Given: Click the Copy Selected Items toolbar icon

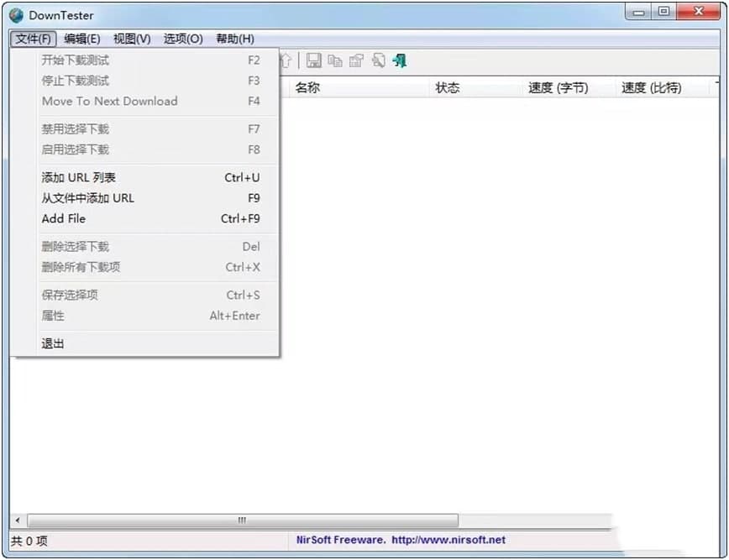Looking at the screenshot, I should coord(335,60).
